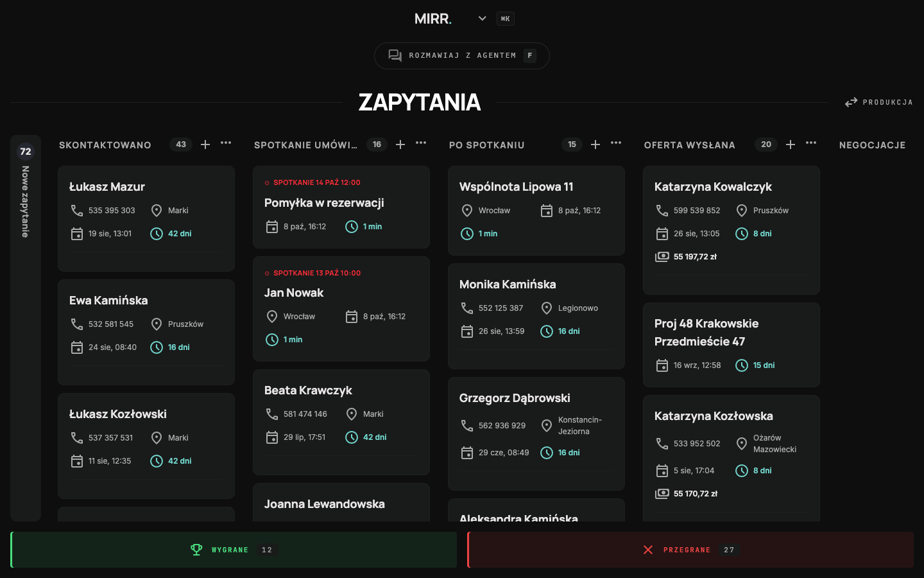Expand the 'Nowe zapytanie' collapsed column

26,328
